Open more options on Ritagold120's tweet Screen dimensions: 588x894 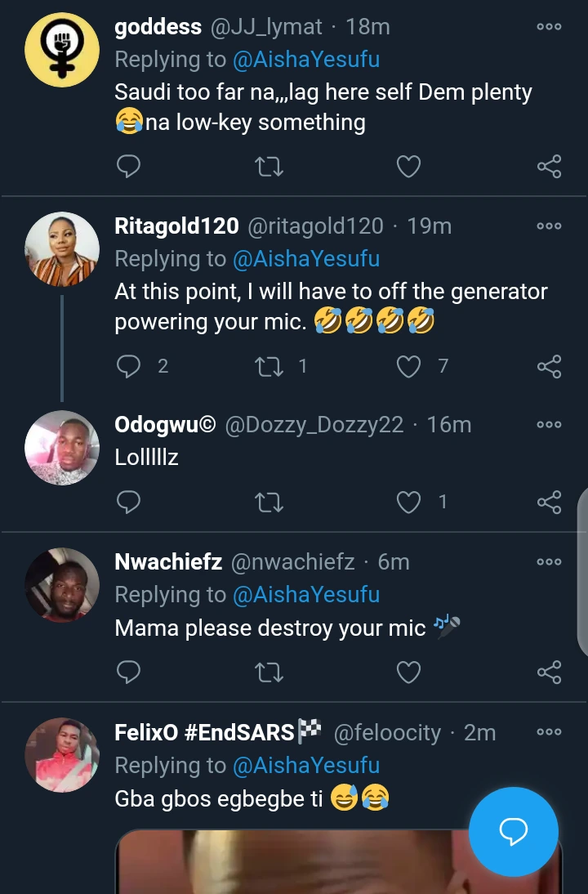coord(549,226)
